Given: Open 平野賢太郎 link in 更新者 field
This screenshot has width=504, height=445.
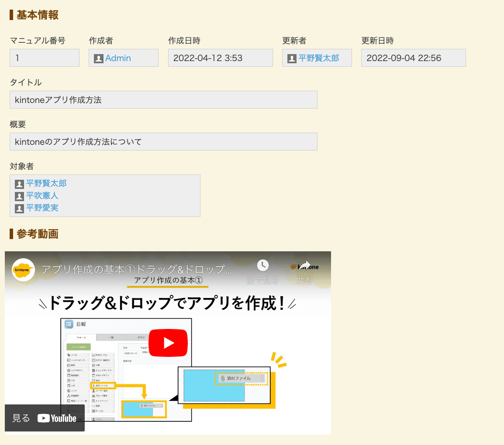Looking at the screenshot, I should pyautogui.click(x=318, y=58).
